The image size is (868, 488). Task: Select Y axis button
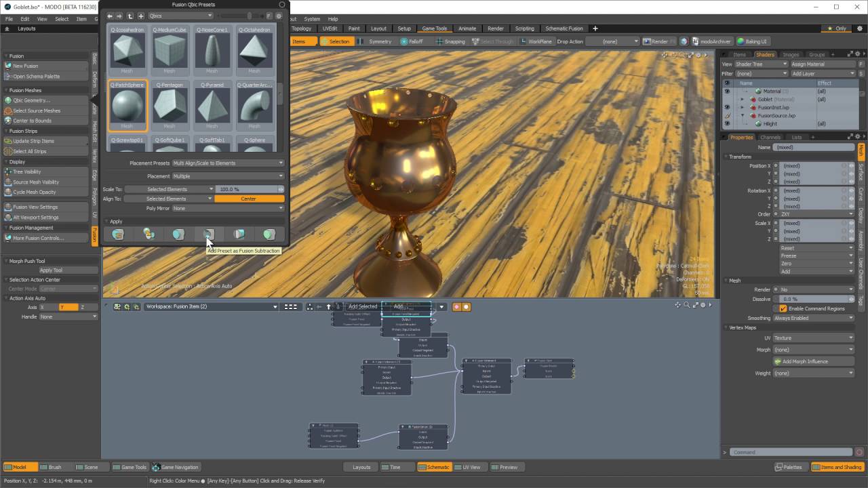(x=68, y=307)
